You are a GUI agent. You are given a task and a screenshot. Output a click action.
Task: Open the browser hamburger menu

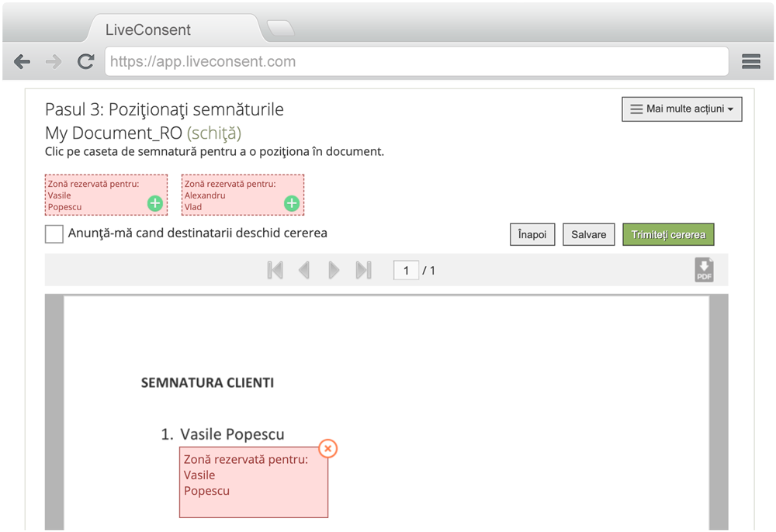click(750, 62)
